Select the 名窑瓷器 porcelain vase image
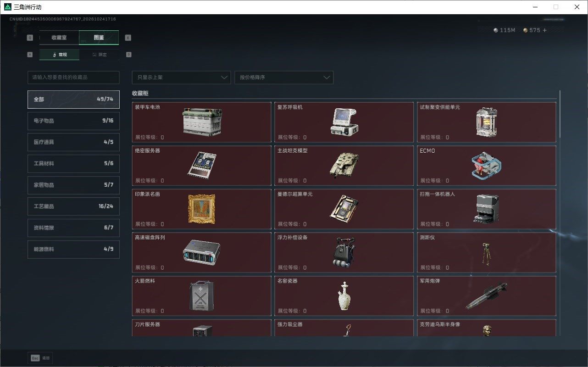This screenshot has height=367, width=588. (344, 296)
